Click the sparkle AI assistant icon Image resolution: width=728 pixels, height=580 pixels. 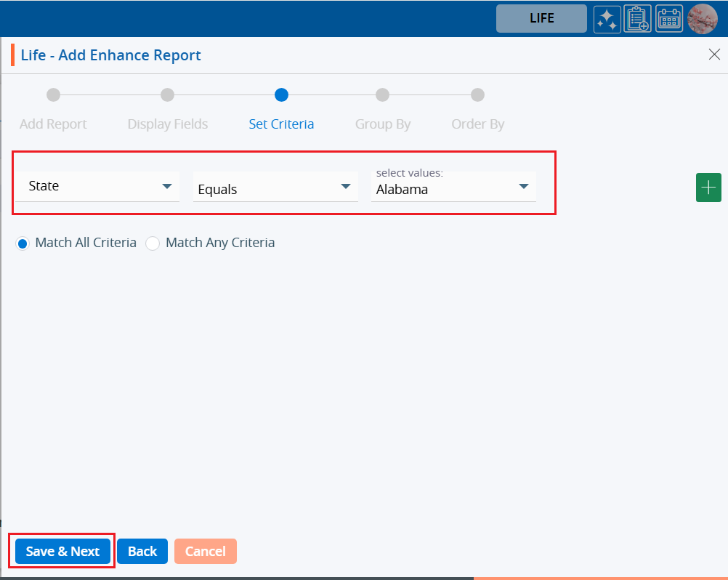click(x=607, y=19)
